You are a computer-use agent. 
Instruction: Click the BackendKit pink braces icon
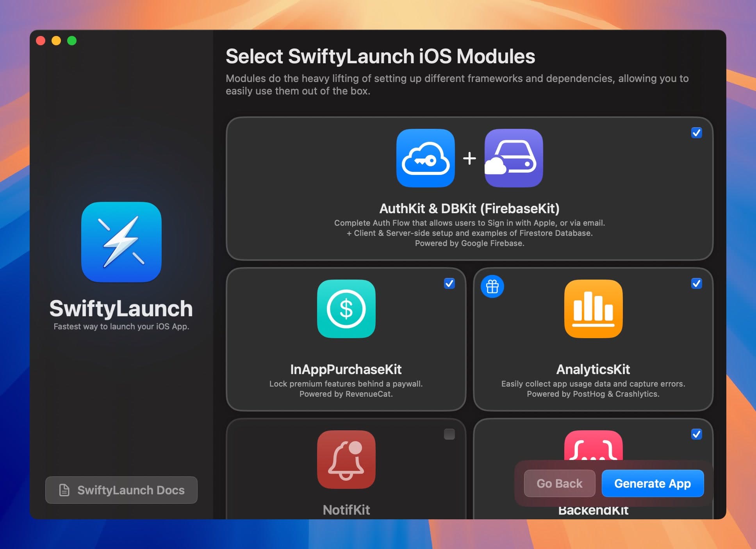594,445
